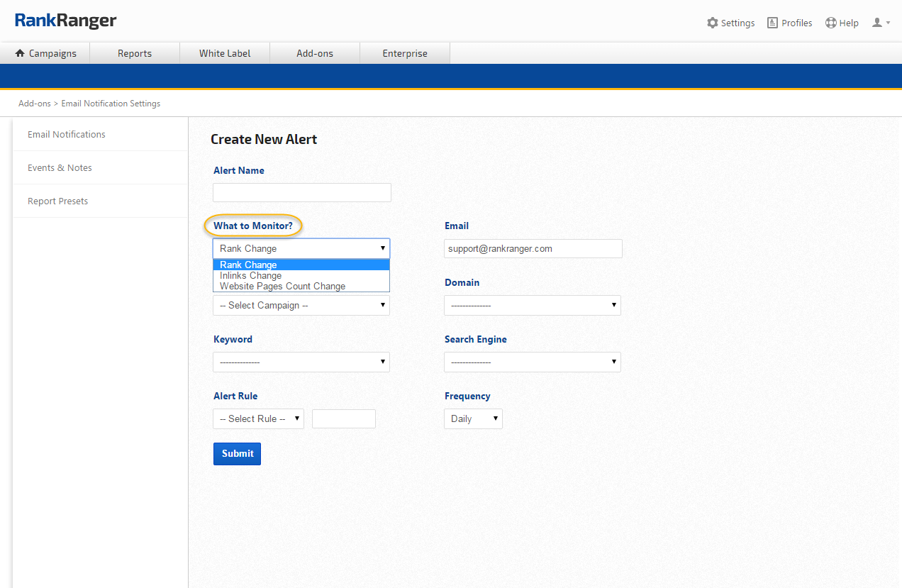Screen dimensions: 902x588
Task: Open the Keyword dropdown
Action: point(301,362)
